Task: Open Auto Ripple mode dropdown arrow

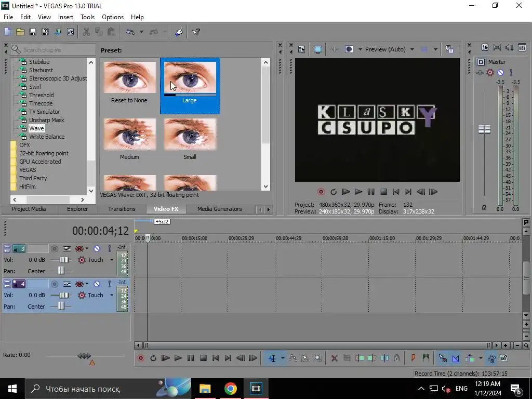Action: [480, 358]
